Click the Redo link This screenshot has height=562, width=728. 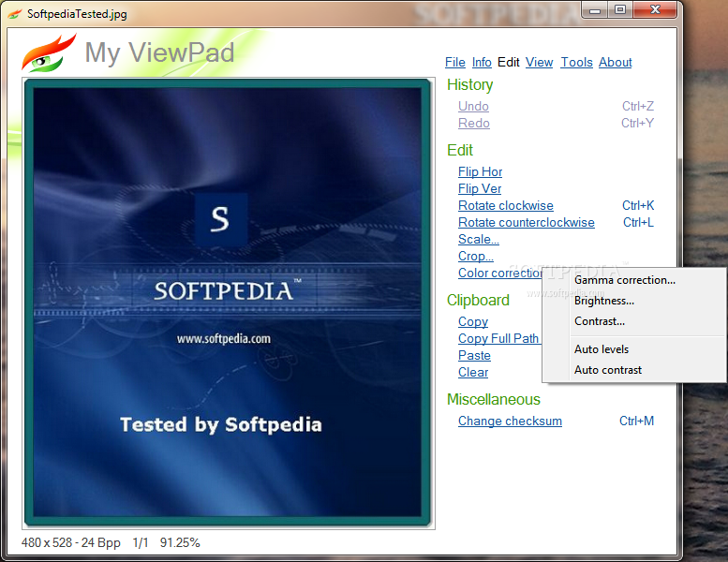coord(474,123)
